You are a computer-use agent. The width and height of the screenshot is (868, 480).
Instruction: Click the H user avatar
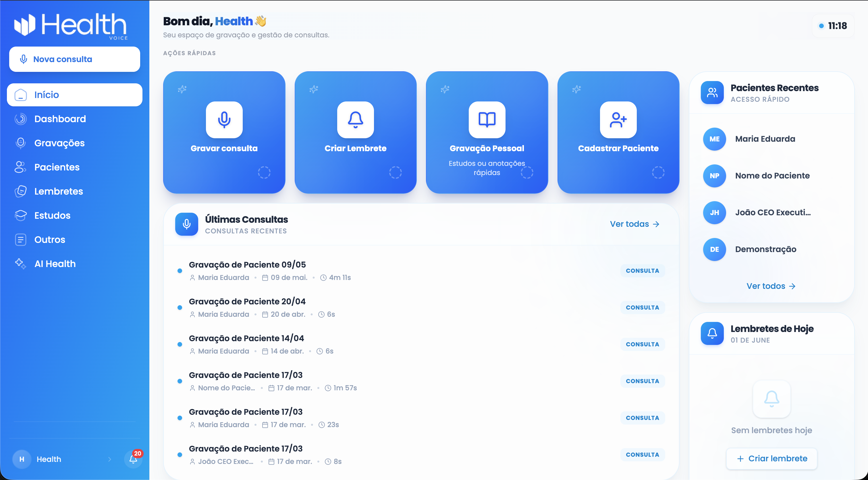click(22, 459)
